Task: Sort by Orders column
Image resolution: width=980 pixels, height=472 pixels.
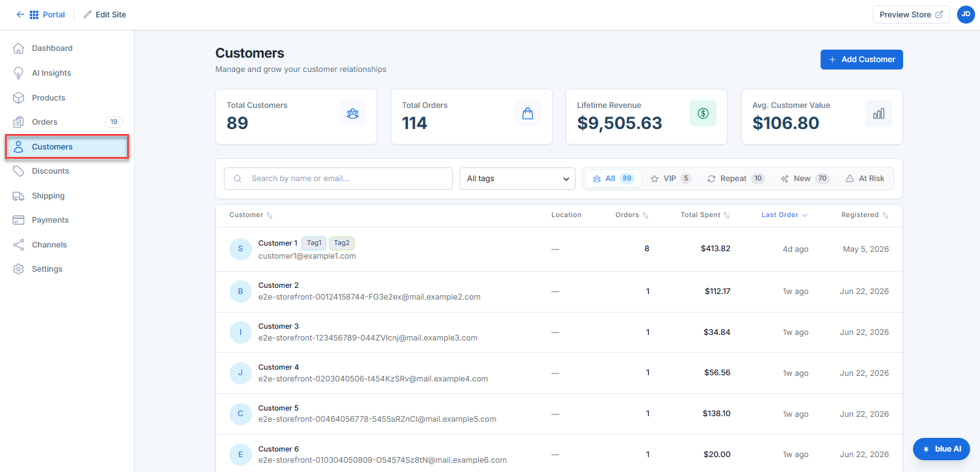Action: pos(631,215)
